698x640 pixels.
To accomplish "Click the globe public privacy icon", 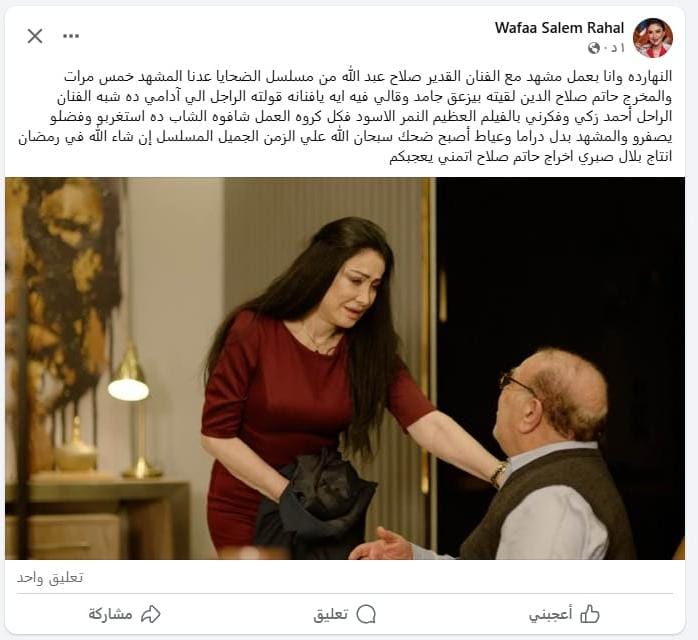I will 594,48.
